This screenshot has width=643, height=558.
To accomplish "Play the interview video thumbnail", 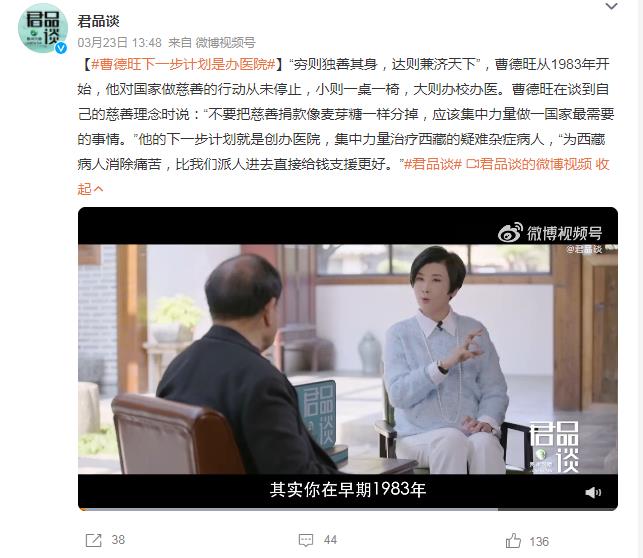I will [348, 359].
